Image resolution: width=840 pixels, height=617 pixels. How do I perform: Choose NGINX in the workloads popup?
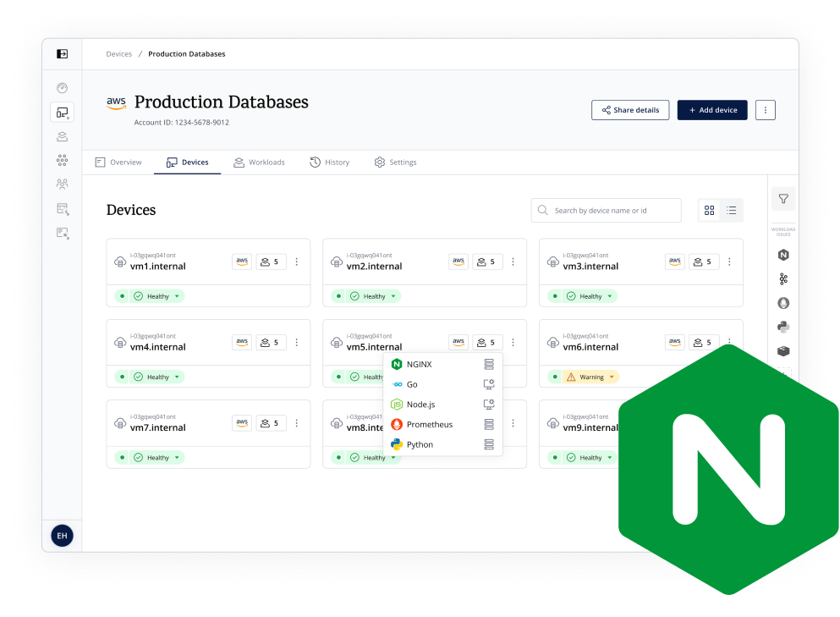[x=443, y=365]
